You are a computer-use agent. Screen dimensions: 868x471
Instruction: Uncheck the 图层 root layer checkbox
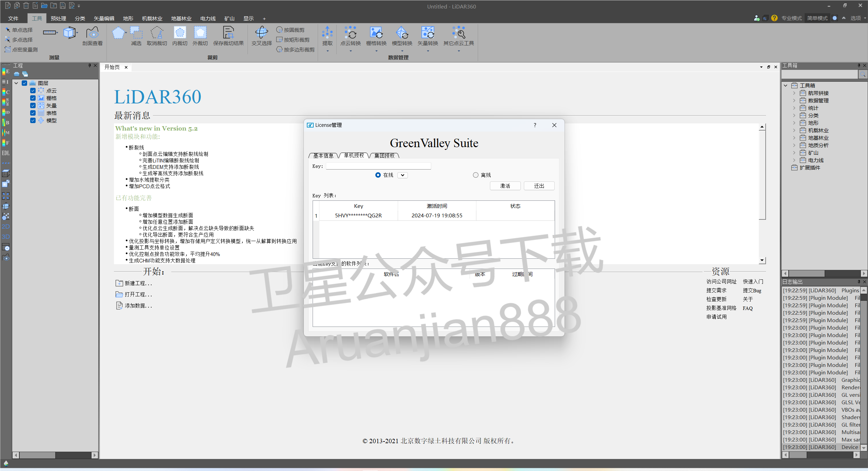(x=24, y=83)
